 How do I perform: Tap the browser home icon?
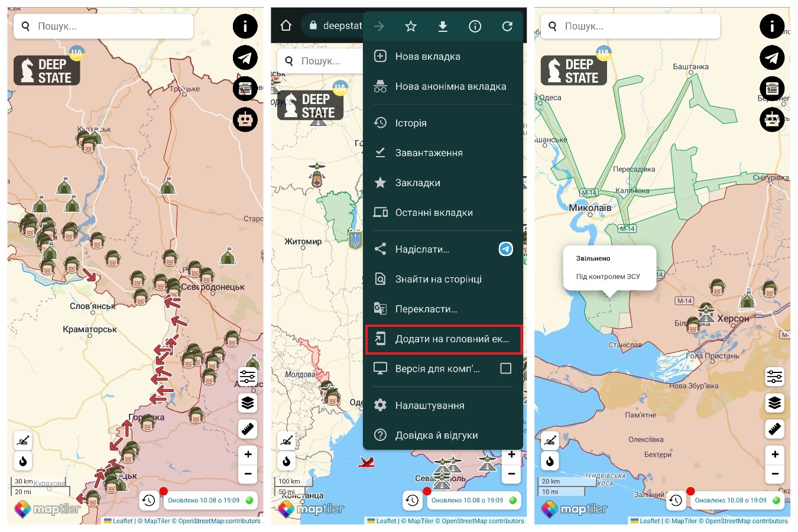pos(286,25)
